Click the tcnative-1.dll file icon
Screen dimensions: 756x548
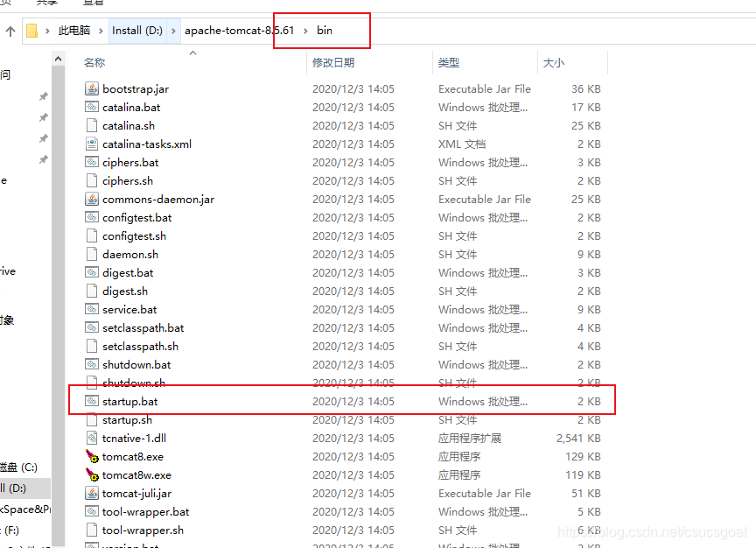[92, 438]
